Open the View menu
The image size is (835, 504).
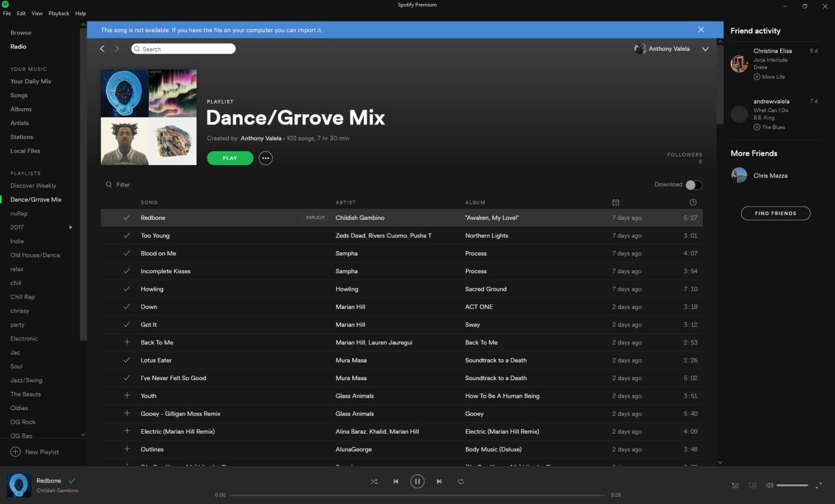click(x=37, y=14)
